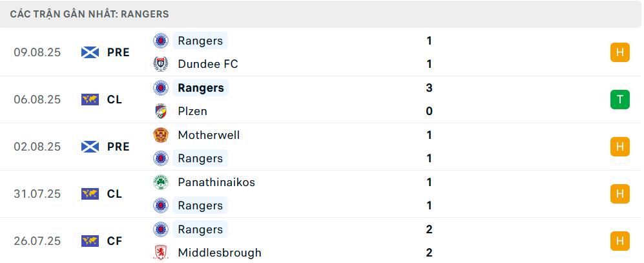Open Plzen team link
The height and width of the screenshot is (263, 644).
[192, 111]
